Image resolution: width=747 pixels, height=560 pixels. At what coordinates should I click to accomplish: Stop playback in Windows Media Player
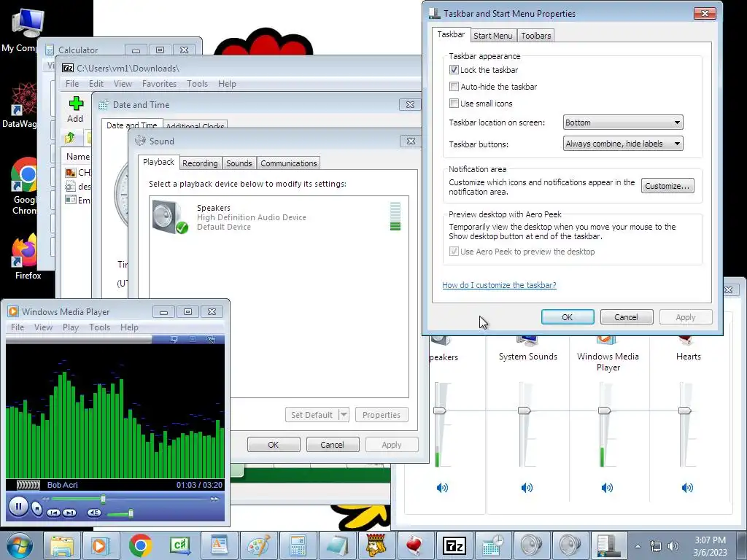point(37,508)
